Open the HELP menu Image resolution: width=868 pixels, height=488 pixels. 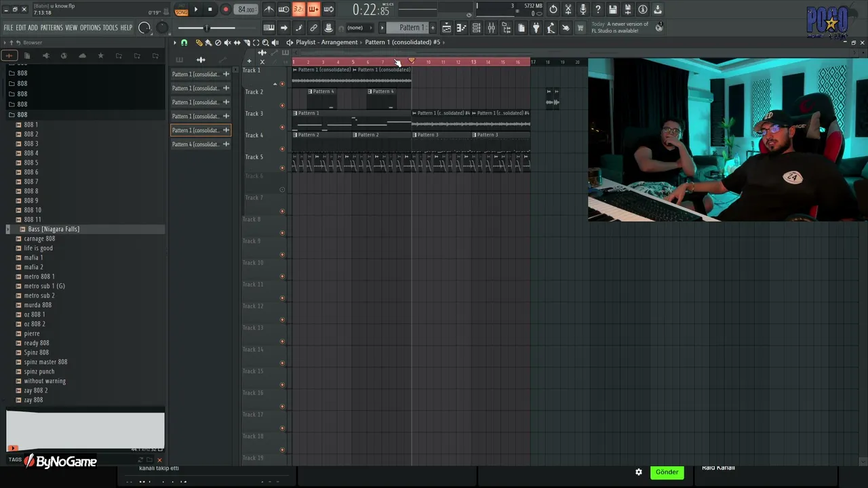pyautogui.click(x=127, y=28)
